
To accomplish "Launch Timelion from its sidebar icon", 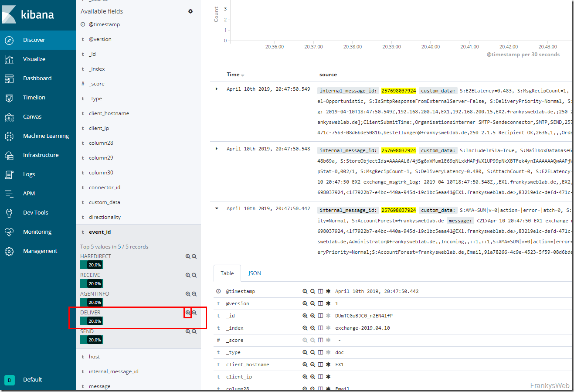I will (x=9, y=98).
